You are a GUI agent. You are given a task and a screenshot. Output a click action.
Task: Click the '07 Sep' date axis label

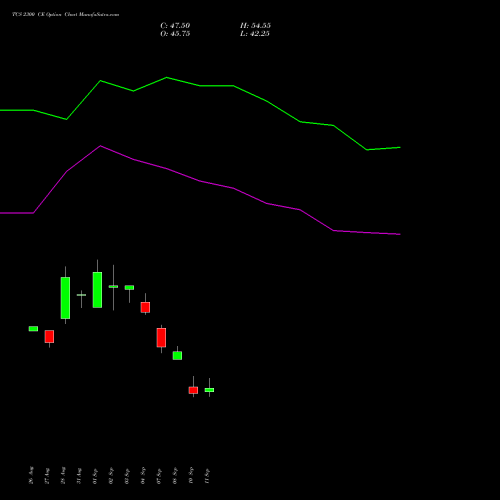(159, 476)
